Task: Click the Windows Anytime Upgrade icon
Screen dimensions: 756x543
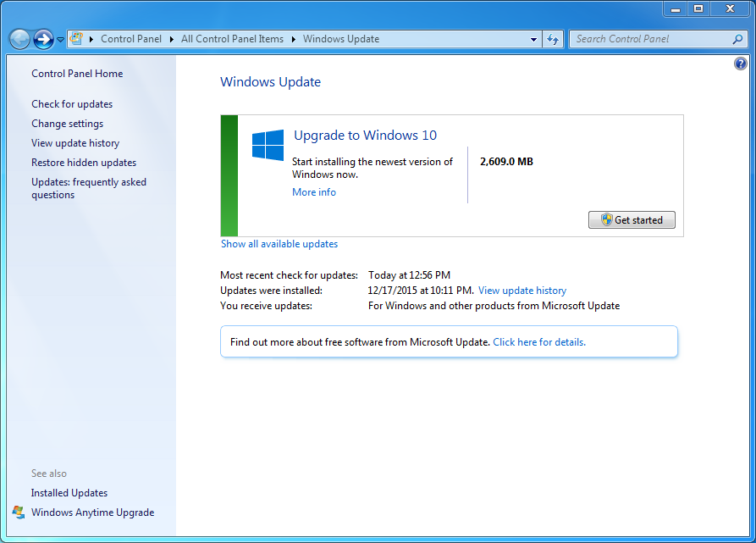Action: click(x=19, y=513)
